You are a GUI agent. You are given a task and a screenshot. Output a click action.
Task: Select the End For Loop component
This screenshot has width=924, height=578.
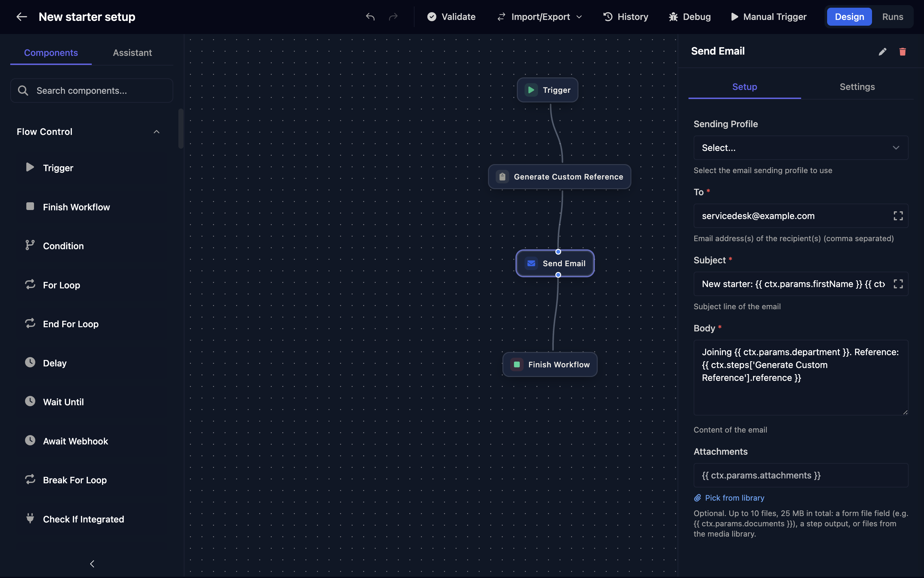pos(92,324)
